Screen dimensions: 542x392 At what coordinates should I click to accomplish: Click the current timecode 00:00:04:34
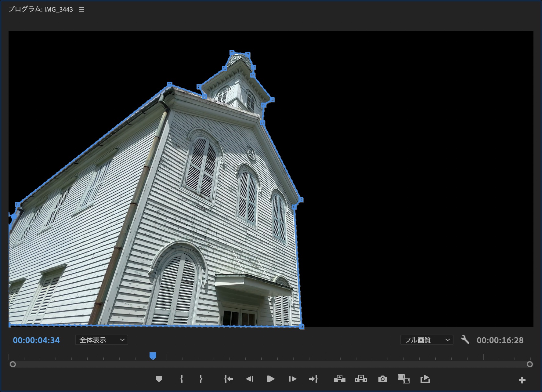tap(36, 340)
